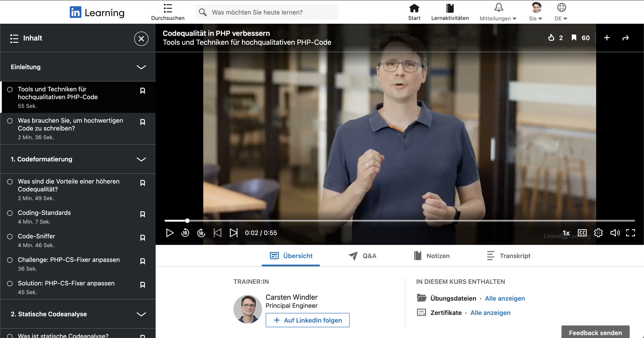Open the DE language dropdown
644x338 pixels.
coord(561,18)
